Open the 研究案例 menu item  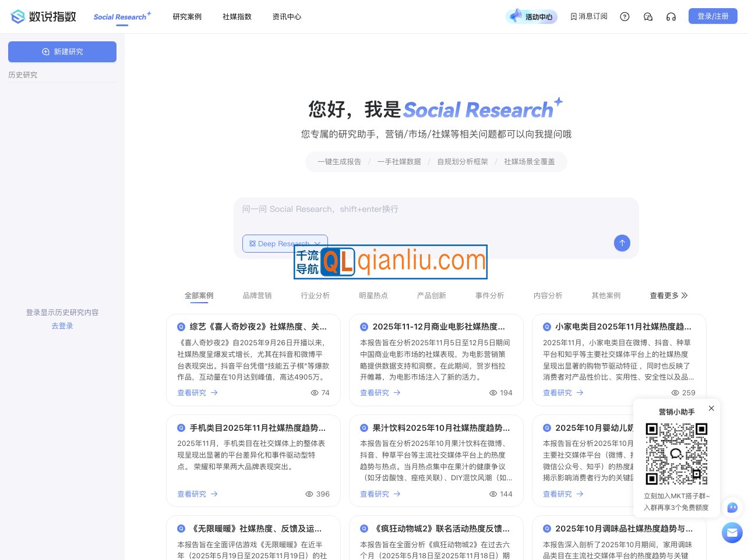pos(187,17)
